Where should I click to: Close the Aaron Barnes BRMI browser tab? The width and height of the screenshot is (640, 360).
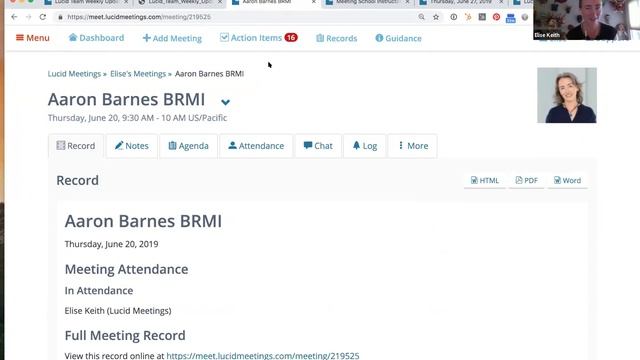pos(313,2)
